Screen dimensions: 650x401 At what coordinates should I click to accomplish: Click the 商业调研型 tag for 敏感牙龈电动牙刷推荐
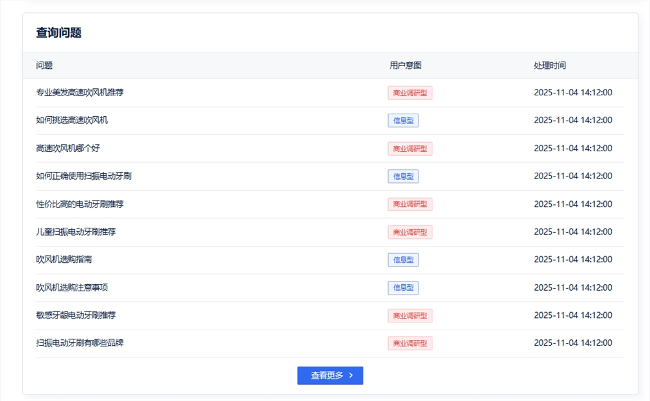410,315
